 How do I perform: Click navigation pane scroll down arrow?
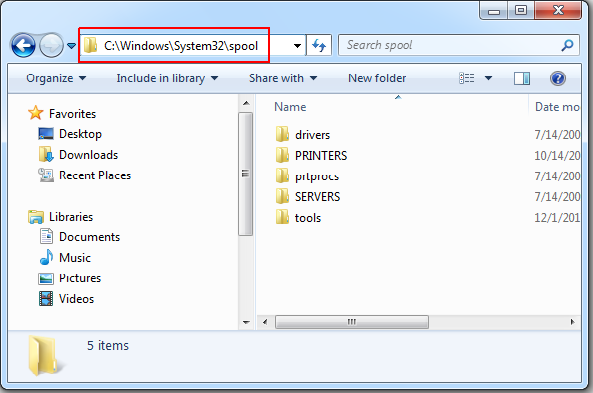246,323
